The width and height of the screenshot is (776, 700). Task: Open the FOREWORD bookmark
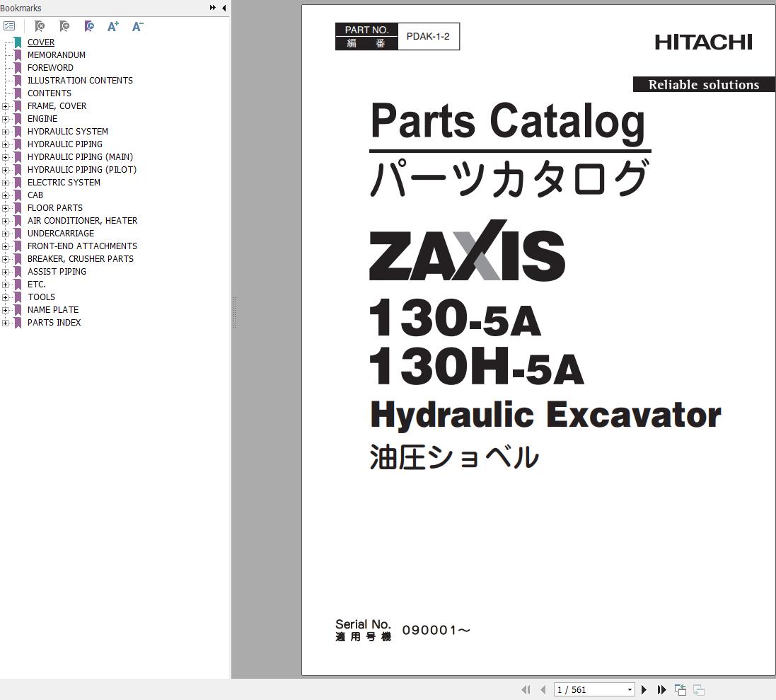[50, 68]
